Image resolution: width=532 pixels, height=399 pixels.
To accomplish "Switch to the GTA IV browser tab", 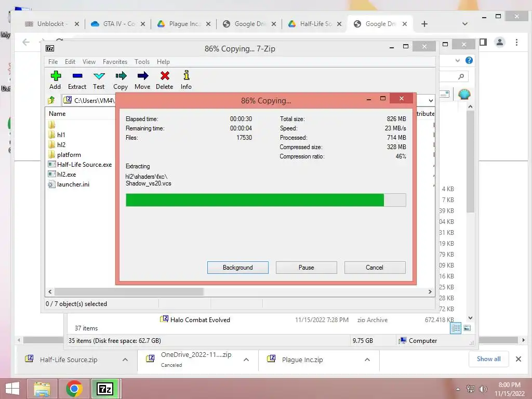I will (118, 24).
